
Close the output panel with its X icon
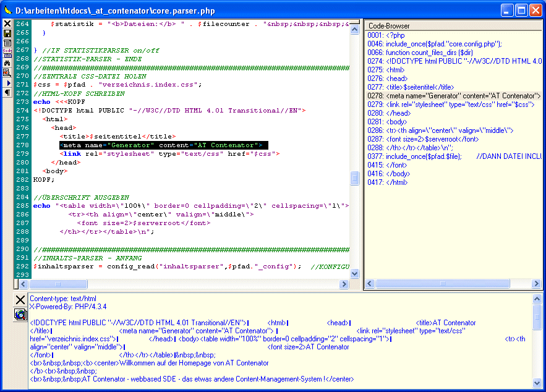20,300
